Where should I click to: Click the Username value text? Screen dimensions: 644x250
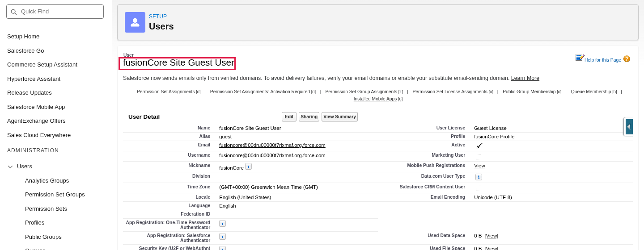[x=272, y=155]
